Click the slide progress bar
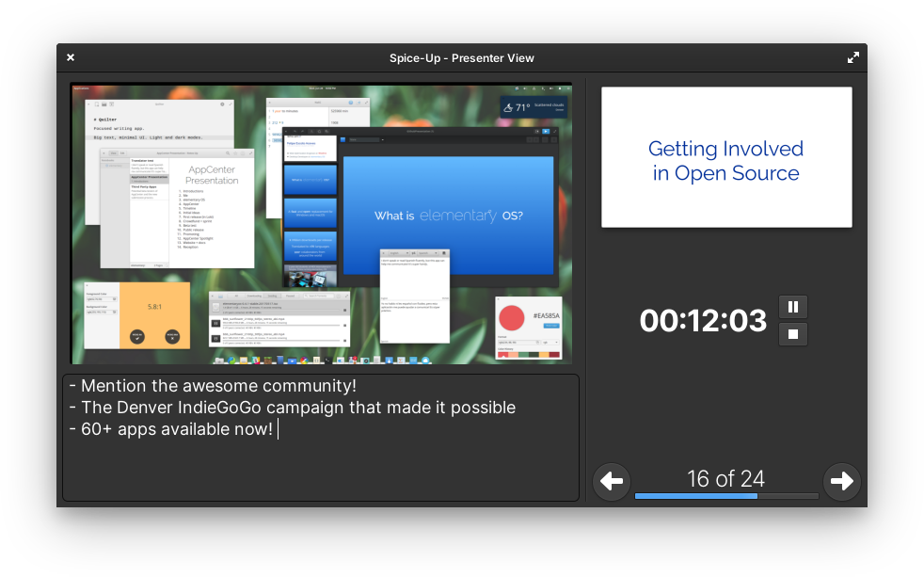This screenshot has width=924, height=577. (x=726, y=496)
